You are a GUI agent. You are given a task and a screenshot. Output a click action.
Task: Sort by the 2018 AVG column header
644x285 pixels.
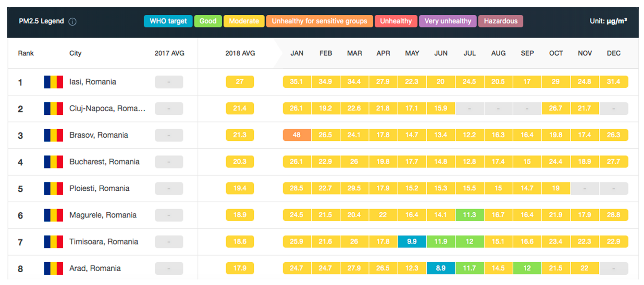pyautogui.click(x=240, y=53)
